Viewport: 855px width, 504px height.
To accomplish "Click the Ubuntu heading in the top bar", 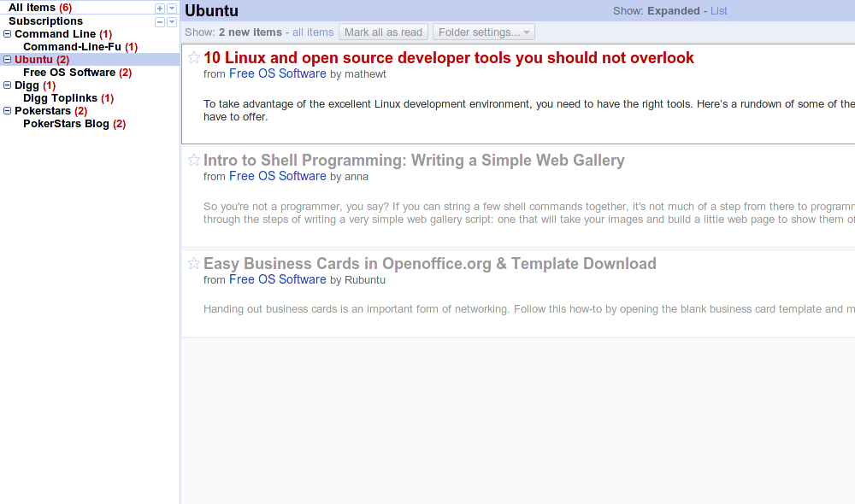I will pos(211,11).
